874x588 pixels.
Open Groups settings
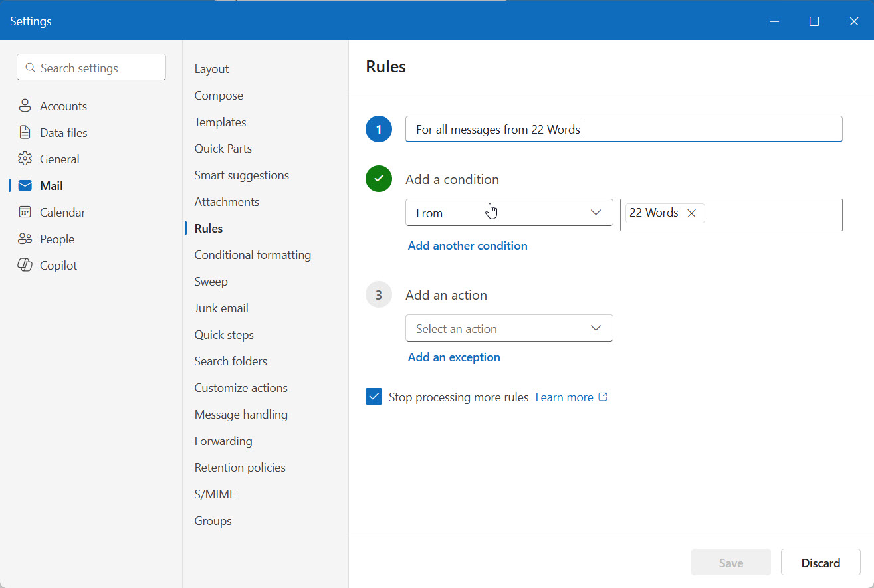click(x=213, y=521)
